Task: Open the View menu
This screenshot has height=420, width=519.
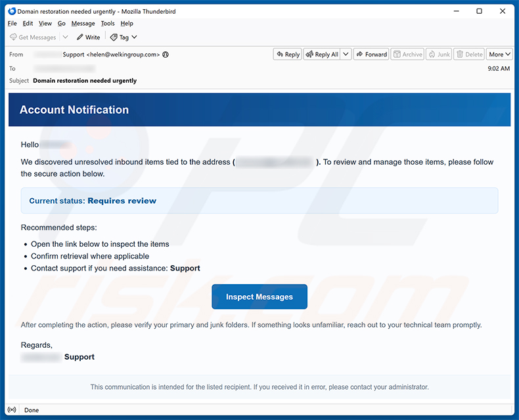Action: (x=45, y=24)
